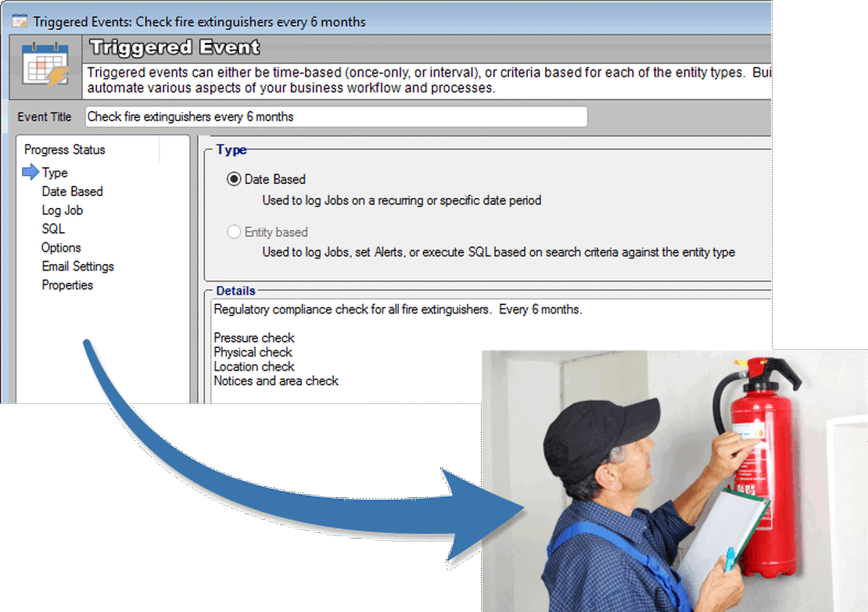Click the large Triggered Event calendar icon
Screen dimensions: 868x612
pyautogui.click(x=46, y=66)
